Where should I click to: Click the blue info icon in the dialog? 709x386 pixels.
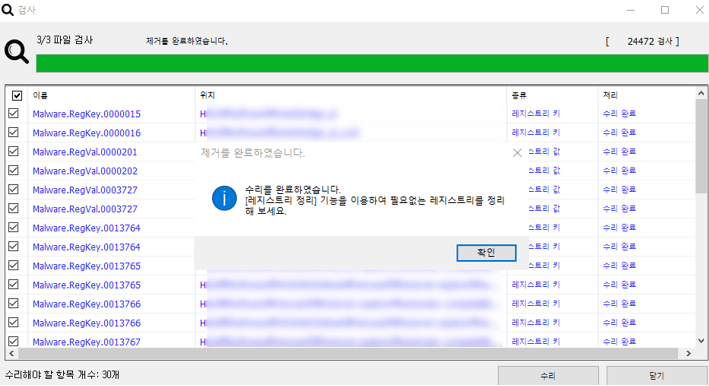click(224, 198)
